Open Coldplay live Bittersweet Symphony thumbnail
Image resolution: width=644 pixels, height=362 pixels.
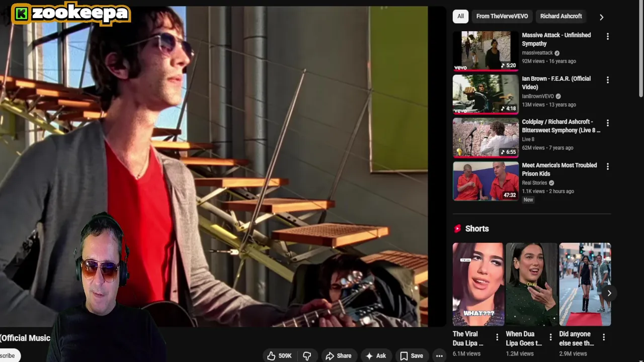click(x=486, y=137)
